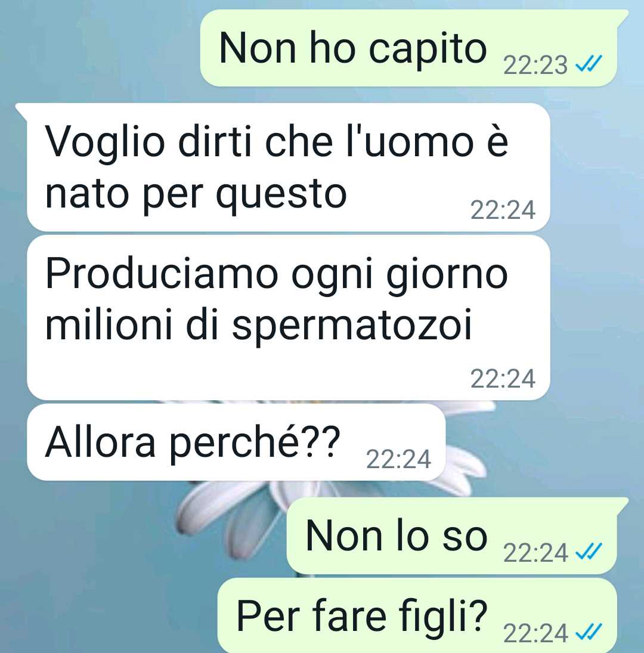Tap the 'Per fare figli?' message bubble
This screenshot has width=644, height=653.
(x=417, y=616)
